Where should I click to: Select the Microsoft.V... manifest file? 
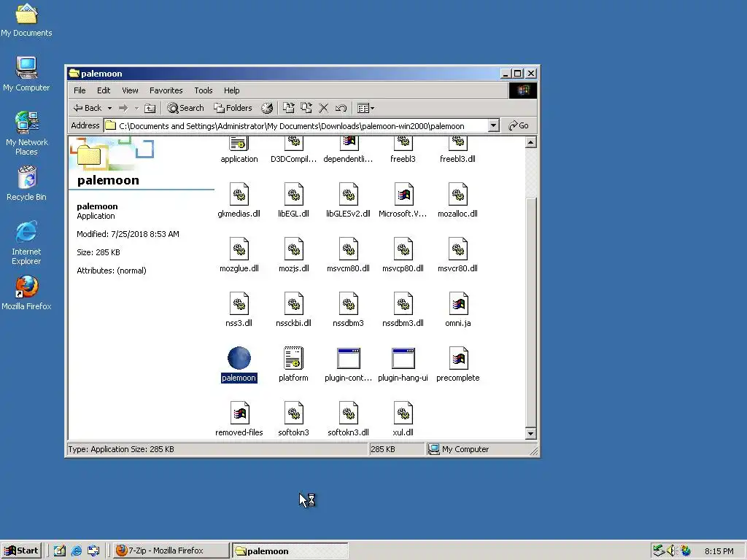403,194
